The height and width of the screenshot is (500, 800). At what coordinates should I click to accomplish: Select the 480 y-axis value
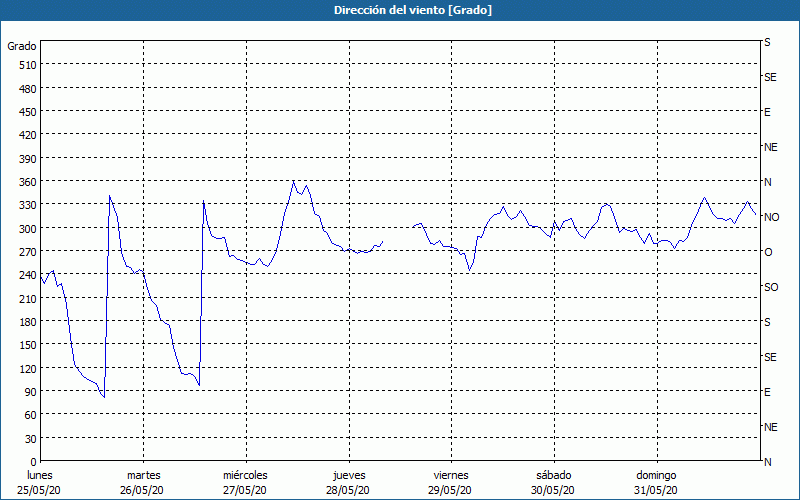point(28,89)
